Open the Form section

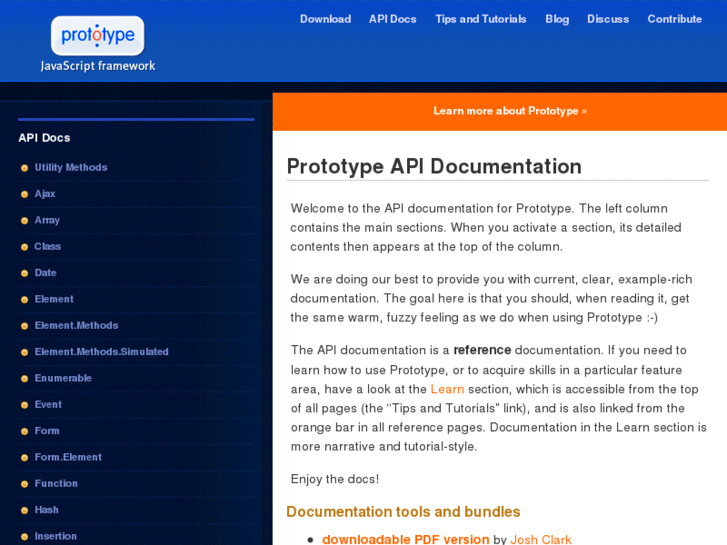coord(47,431)
